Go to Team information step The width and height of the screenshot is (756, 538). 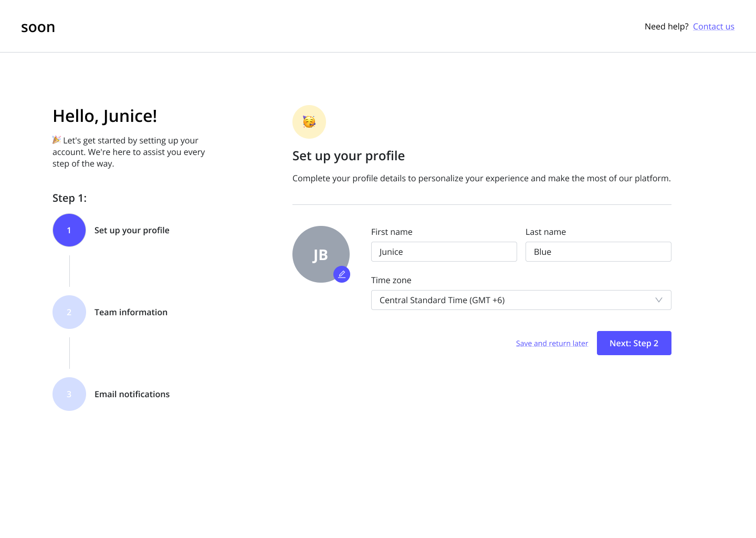[131, 312]
